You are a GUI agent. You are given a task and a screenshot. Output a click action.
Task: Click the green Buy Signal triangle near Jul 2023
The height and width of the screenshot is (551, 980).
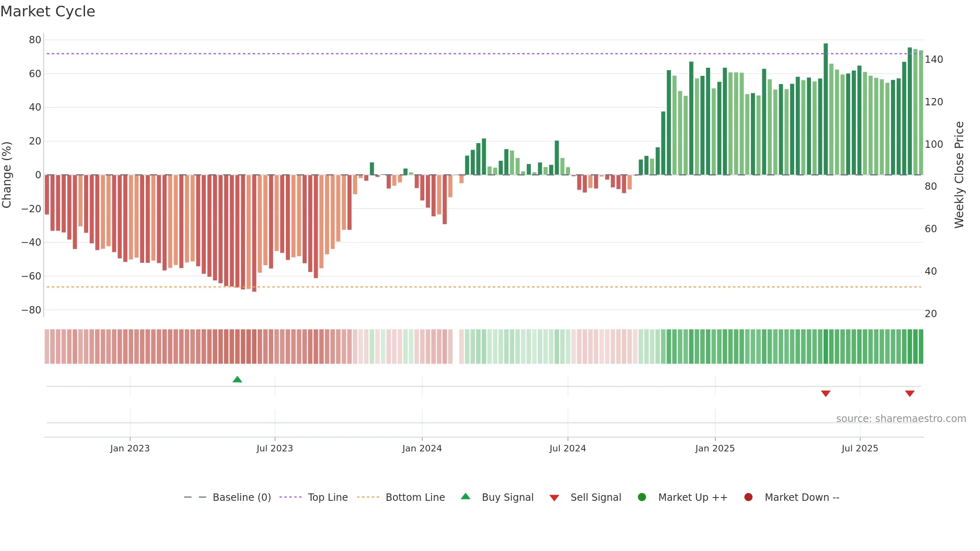(x=237, y=380)
